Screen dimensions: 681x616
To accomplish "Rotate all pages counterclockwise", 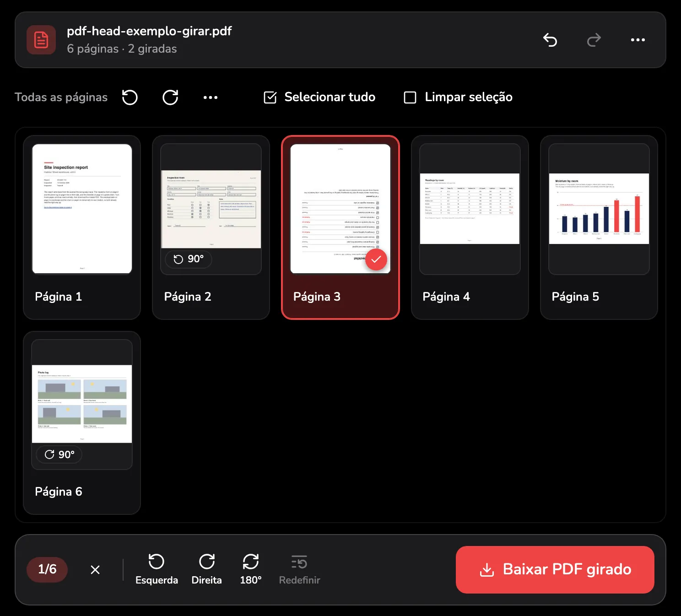I will click(130, 97).
